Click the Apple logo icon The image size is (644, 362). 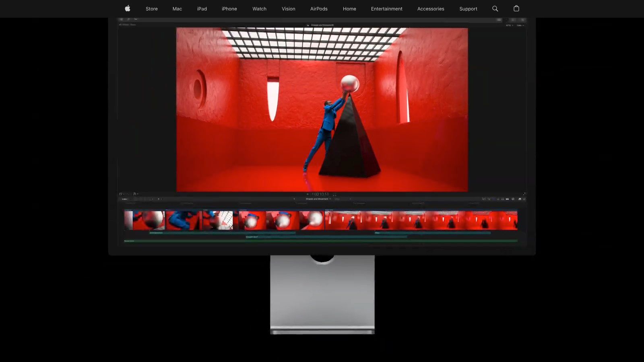point(128,8)
